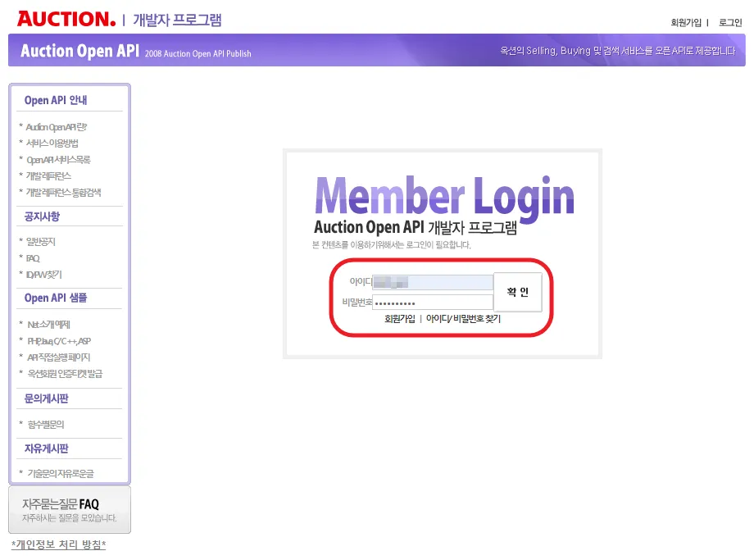Select the 공지사항 menu heading
Viewport: 754px width, 560px height.
(x=42, y=216)
